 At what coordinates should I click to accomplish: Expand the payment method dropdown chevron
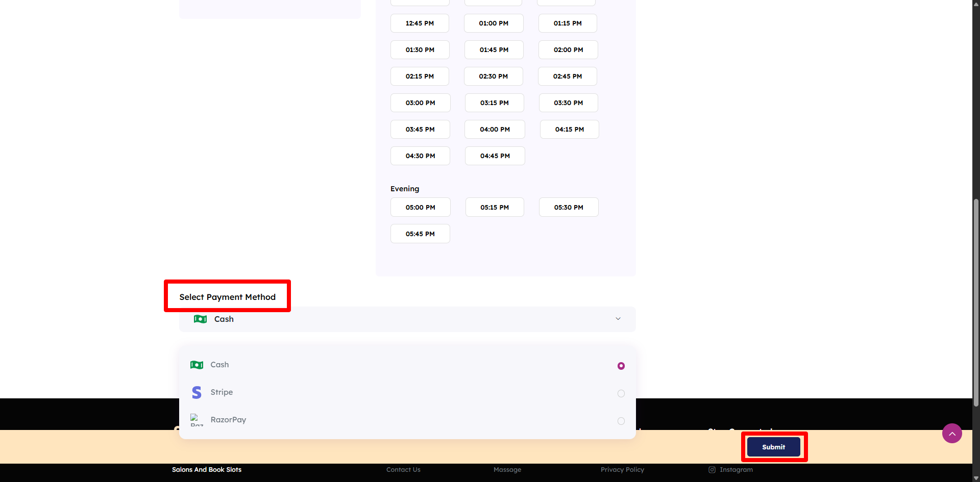point(618,319)
